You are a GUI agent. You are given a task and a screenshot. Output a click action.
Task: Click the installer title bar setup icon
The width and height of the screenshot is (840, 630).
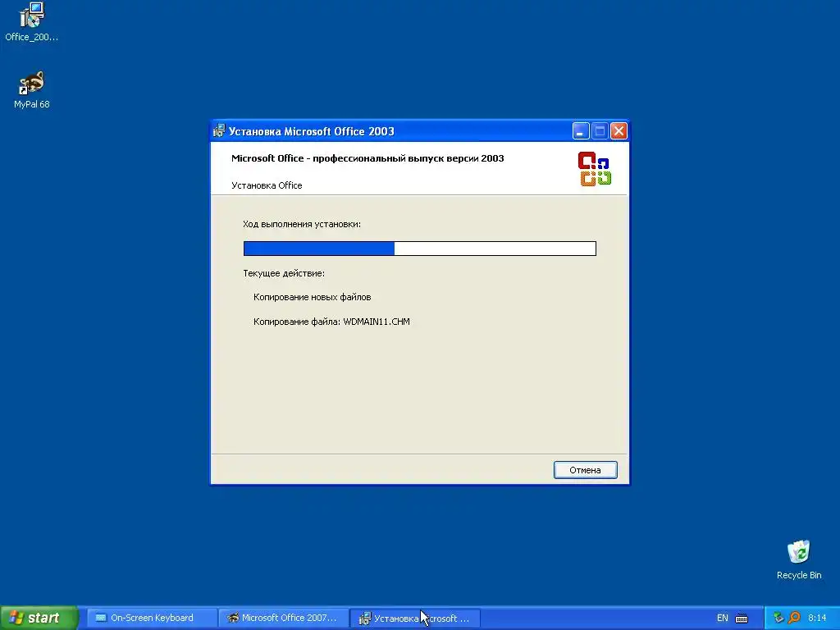click(x=219, y=130)
